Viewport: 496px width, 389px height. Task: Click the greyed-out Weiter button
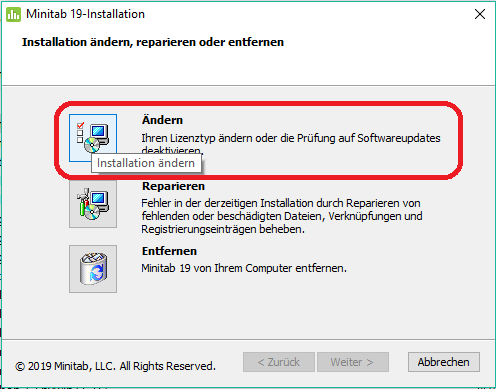click(353, 362)
